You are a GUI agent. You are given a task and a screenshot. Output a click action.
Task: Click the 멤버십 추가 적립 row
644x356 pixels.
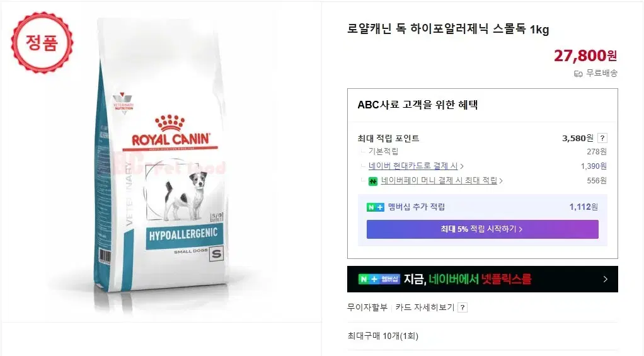click(x=482, y=207)
